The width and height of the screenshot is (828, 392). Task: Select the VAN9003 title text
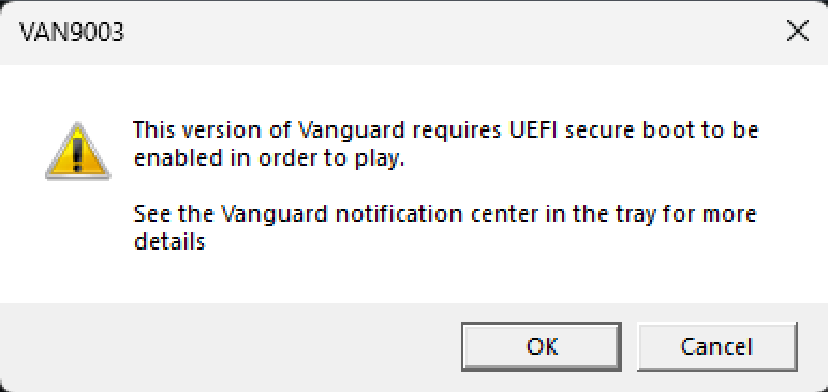(72, 33)
